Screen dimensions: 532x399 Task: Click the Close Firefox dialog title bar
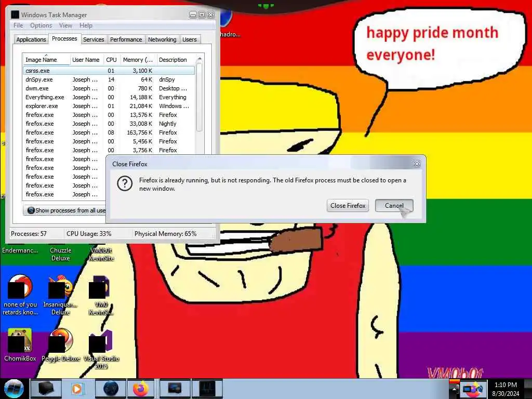(x=261, y=164)
